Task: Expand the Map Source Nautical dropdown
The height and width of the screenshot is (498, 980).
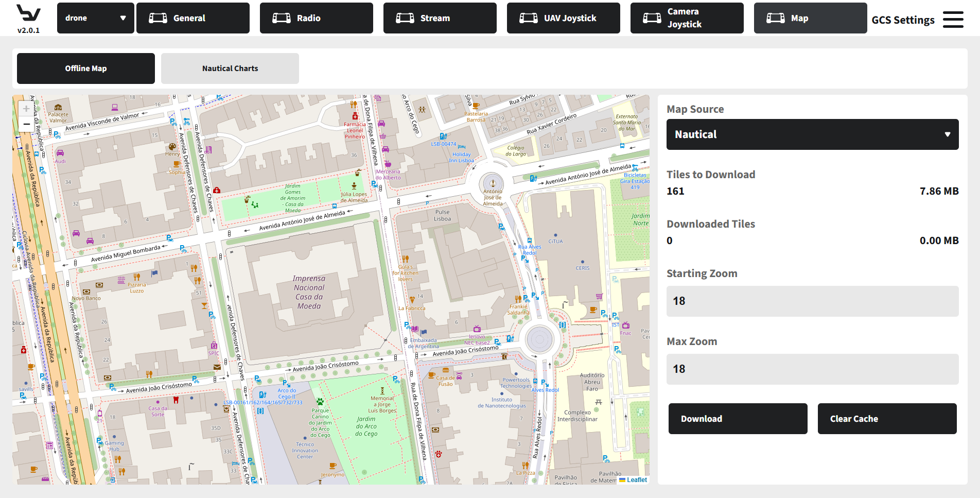Action: coord(812,134)
